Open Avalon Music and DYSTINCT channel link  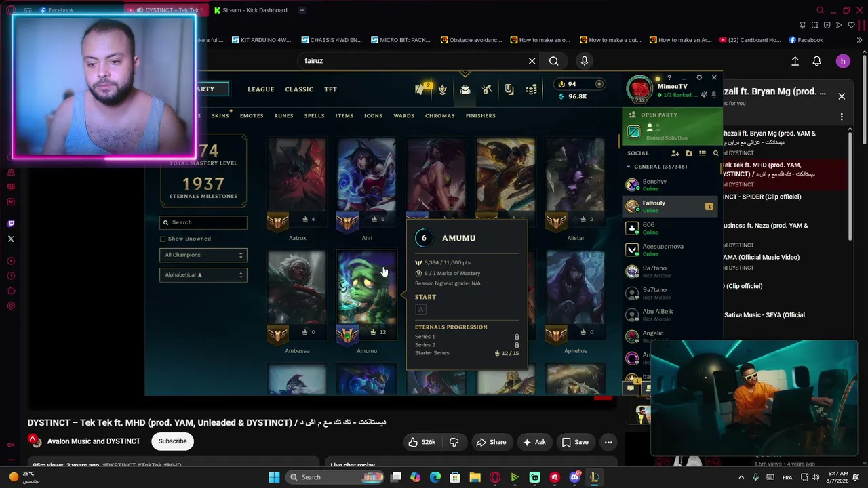94,441
